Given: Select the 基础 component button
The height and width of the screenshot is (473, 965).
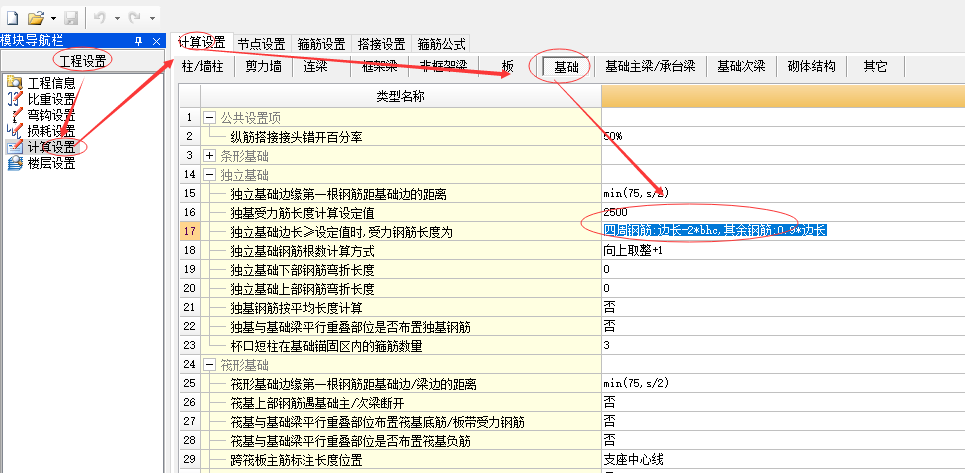Looking at the screenshot, I should tap(566, 66).
